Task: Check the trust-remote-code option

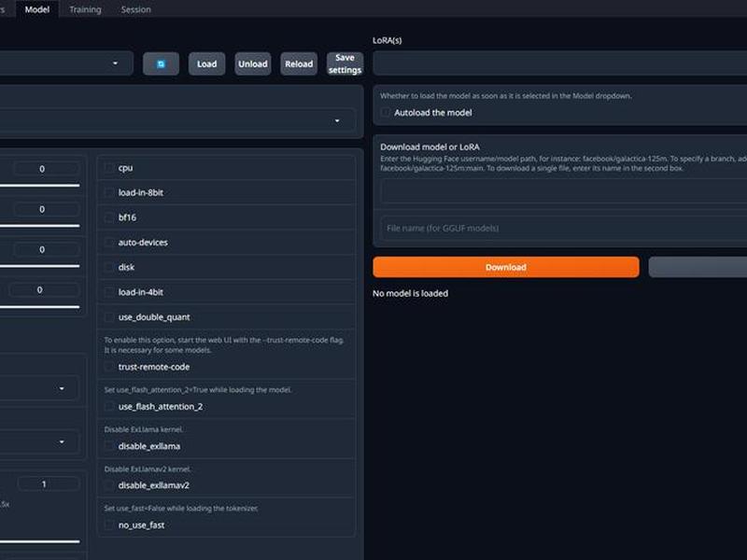Action: 109,367
